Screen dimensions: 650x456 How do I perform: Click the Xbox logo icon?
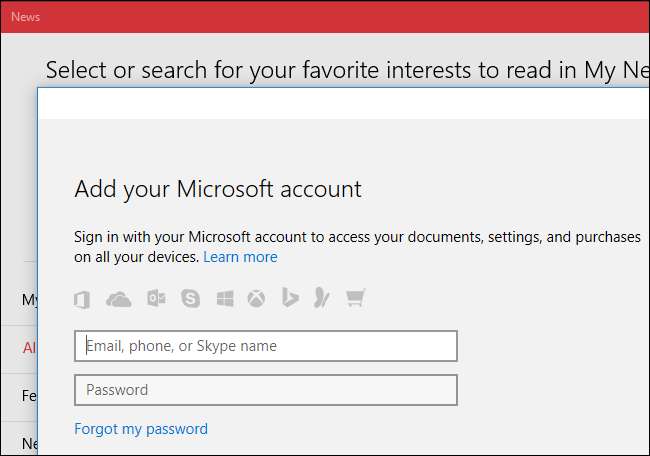(257, 298)
